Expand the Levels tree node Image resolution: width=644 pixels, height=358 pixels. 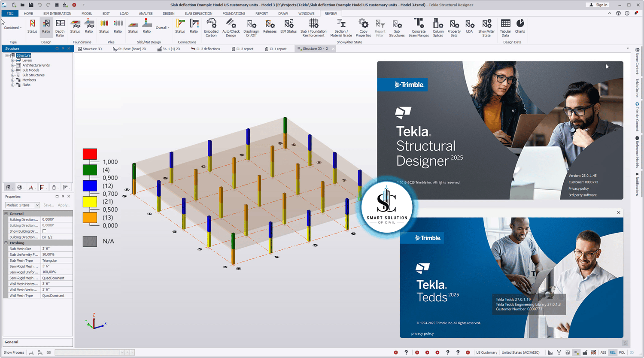tap(13, 61)
